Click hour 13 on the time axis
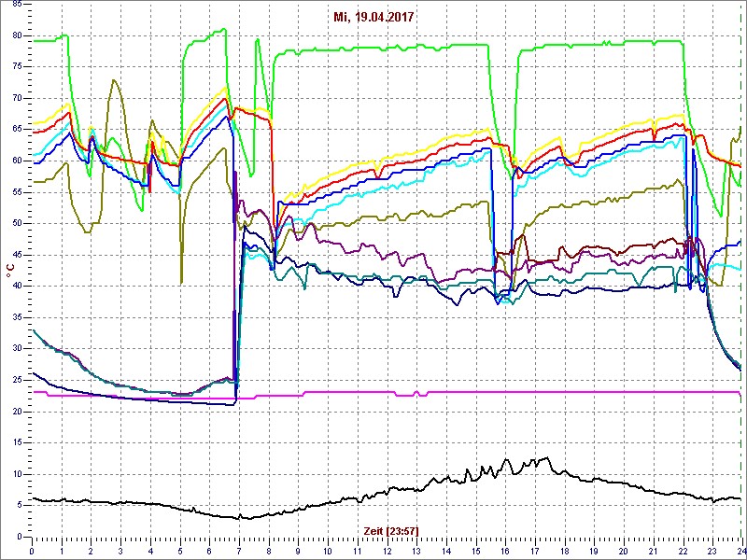The height and width of the screenshot is (560, 747). (x=416, y=549)
